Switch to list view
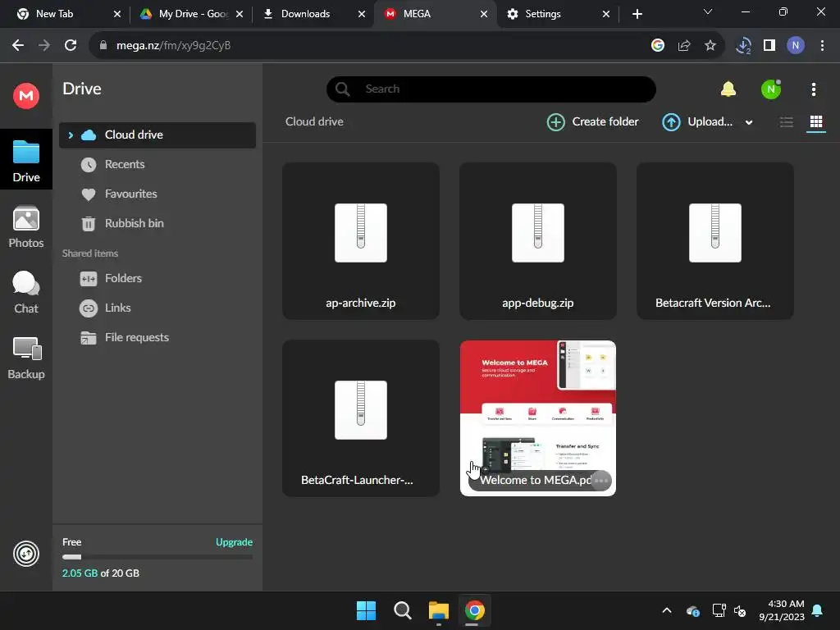 click(x=787, y=122)
